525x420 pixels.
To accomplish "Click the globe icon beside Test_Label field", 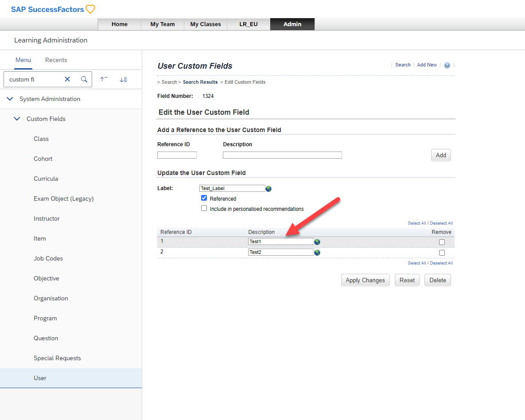I will [x=268, y=189].
